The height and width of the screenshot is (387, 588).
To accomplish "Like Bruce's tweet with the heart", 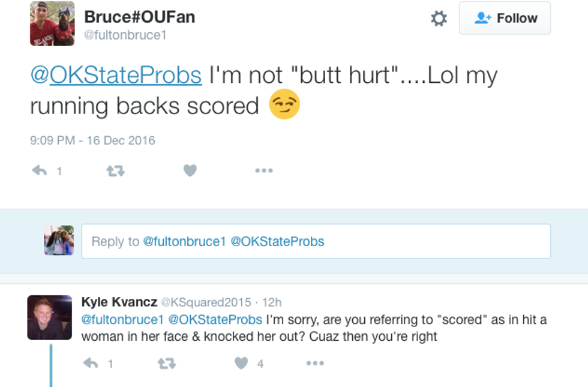I will click(x=190, y=171).
